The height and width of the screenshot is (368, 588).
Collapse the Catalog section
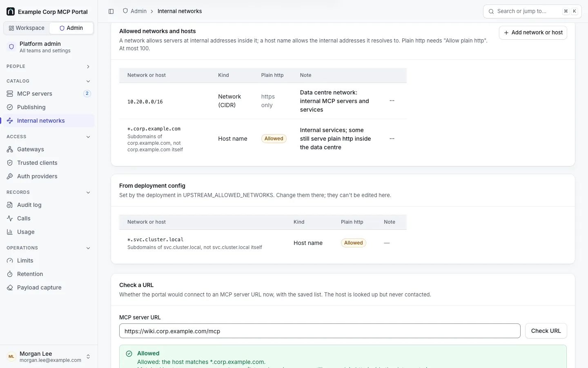pos(88,81)
